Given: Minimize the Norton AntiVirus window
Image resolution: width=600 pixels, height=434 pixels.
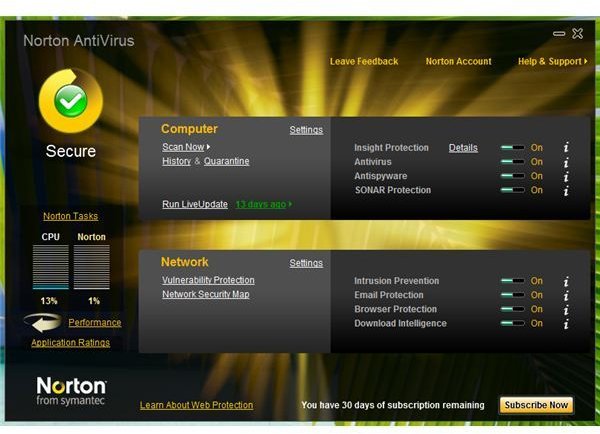Looking at the screenshot, I should [x=559, y=34].
